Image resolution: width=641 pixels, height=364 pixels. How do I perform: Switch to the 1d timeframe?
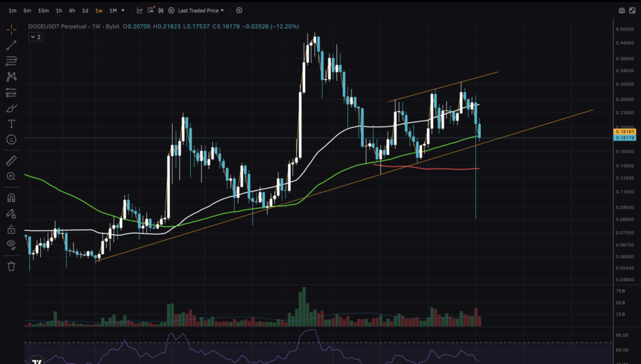pos(85,11)
